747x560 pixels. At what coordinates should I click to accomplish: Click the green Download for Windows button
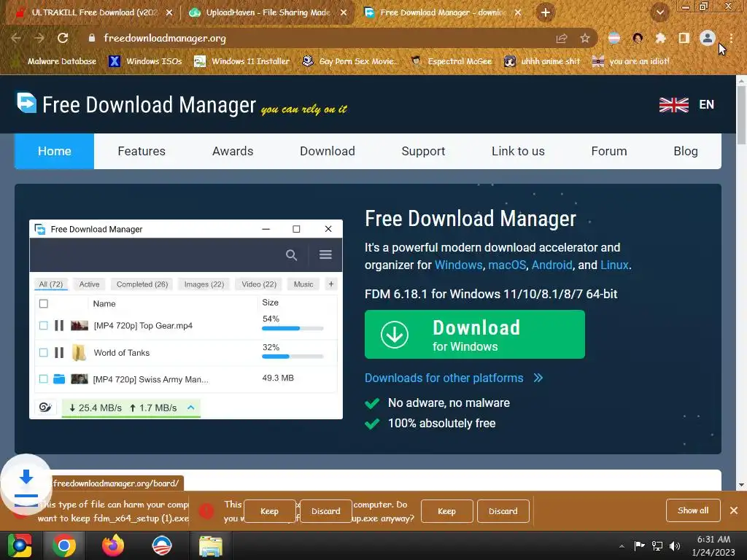tap(474, 334)
